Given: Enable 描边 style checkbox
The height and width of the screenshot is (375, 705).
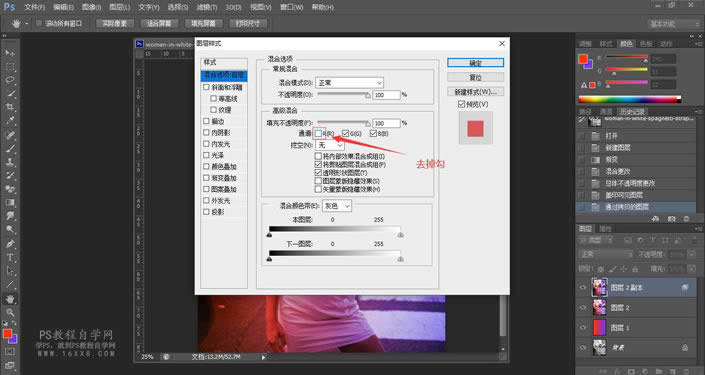Looking at the screenshot, I should (x=206, y=121).
